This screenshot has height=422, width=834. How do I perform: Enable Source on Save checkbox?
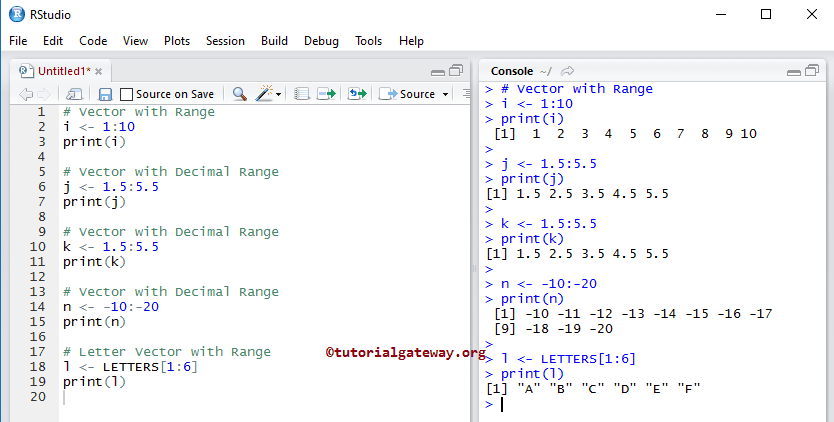pos(126,94)
